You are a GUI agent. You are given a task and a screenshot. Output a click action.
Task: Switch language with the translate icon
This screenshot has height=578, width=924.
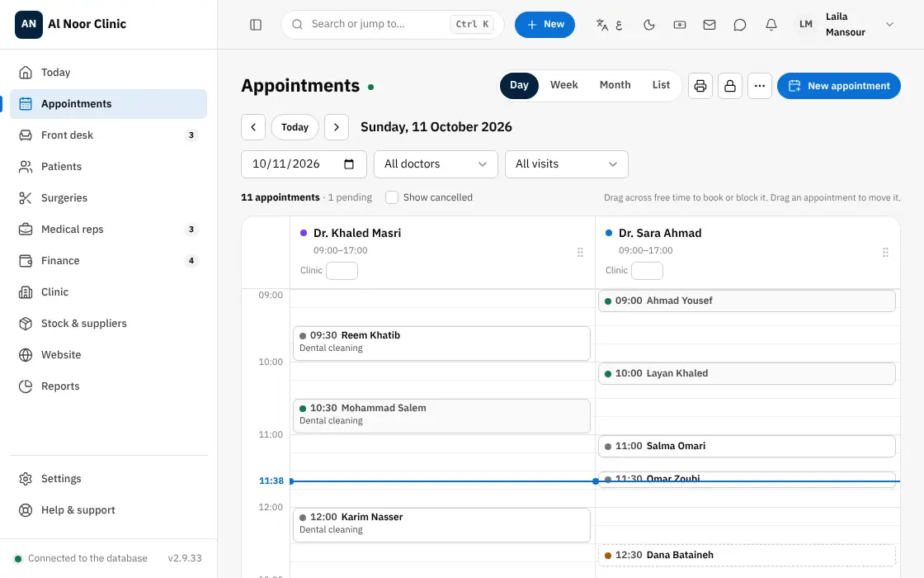(610, 25)
